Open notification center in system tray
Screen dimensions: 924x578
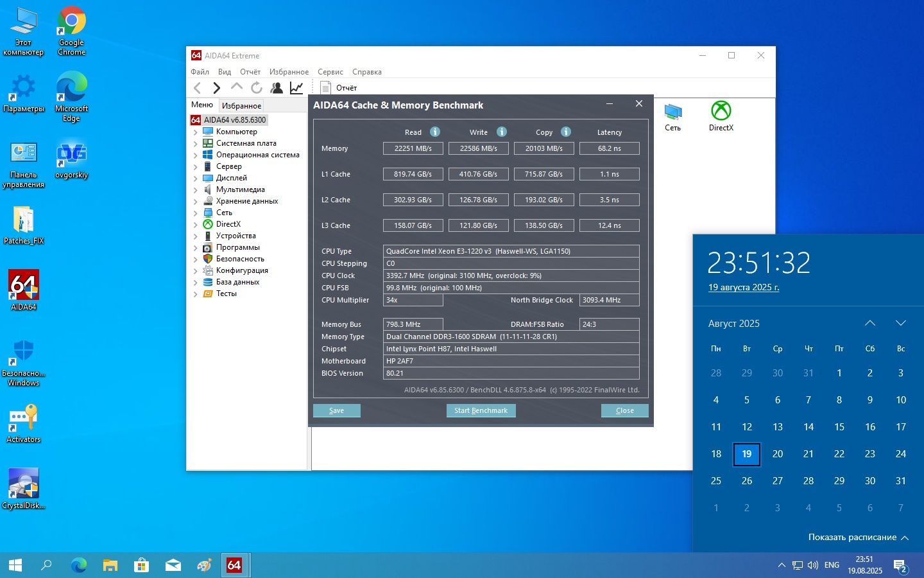(x=901, y=566)
